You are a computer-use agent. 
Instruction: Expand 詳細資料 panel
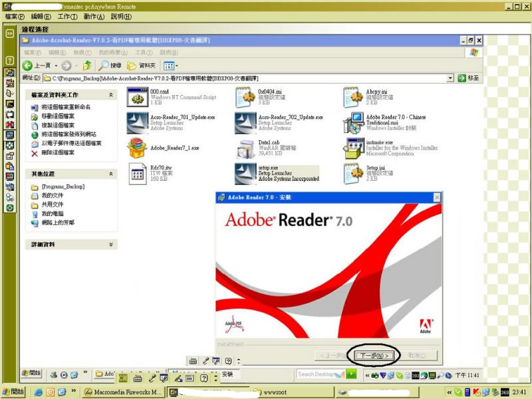pos(111,244)
